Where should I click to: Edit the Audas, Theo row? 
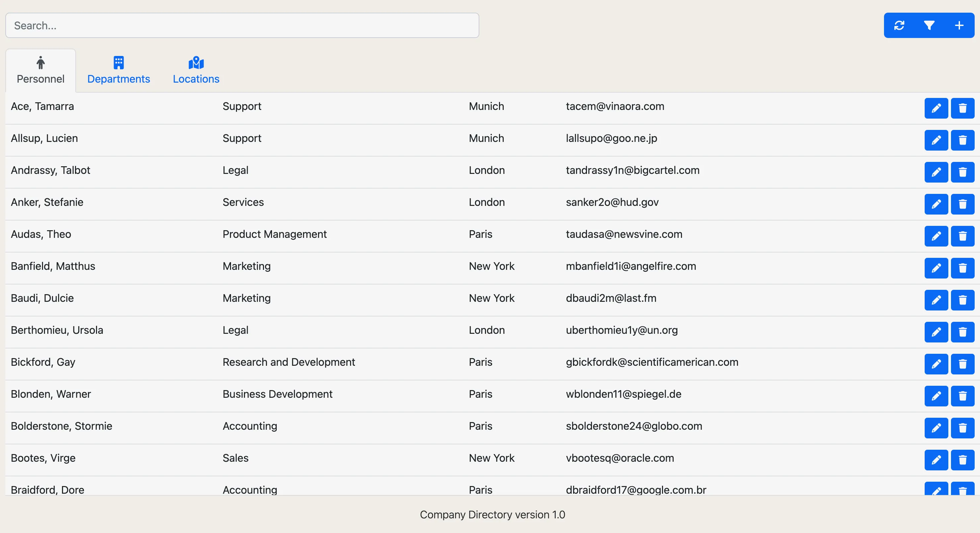point(937,236)
